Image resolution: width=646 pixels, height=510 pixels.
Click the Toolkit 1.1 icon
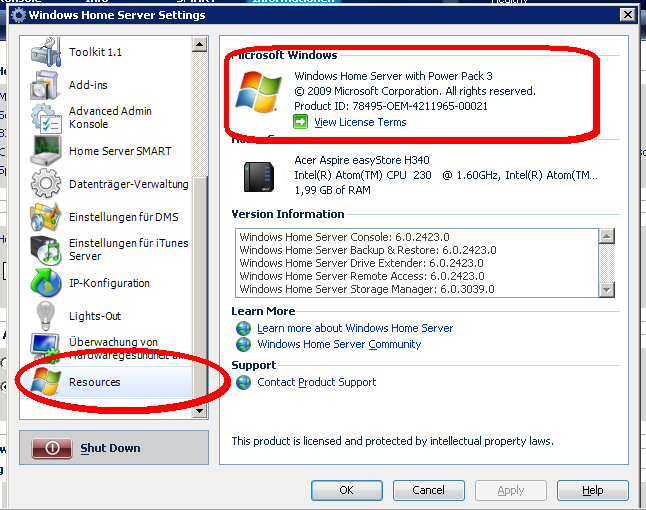coord(46,52)
